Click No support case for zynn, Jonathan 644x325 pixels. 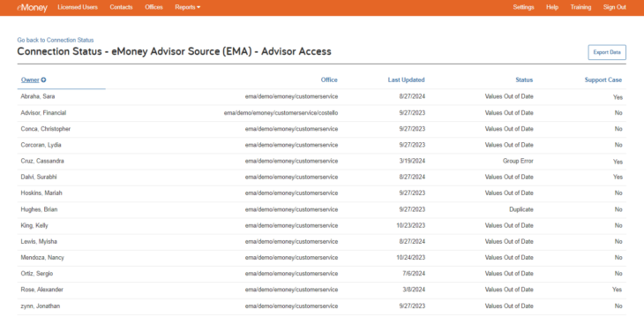coord(618,306)
